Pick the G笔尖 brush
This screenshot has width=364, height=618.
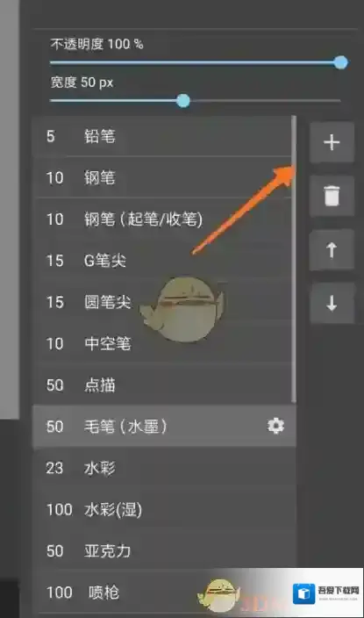click(x=163, y=260)
